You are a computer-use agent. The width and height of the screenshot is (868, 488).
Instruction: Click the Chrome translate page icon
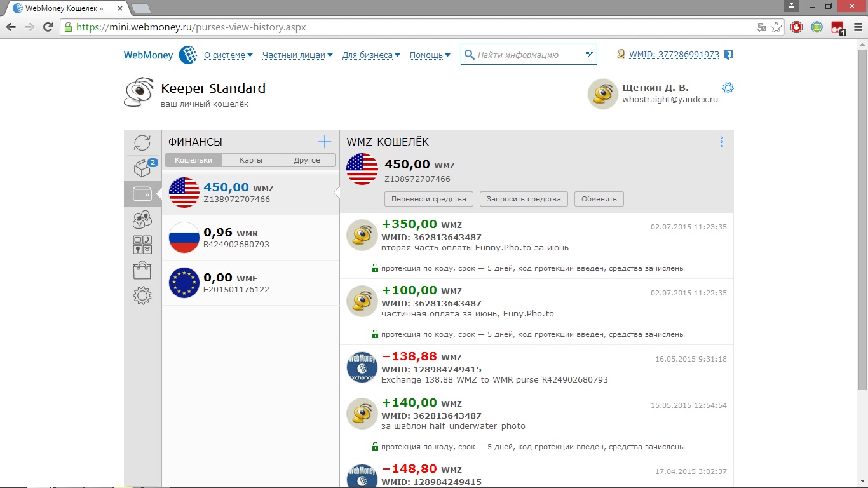762,27
